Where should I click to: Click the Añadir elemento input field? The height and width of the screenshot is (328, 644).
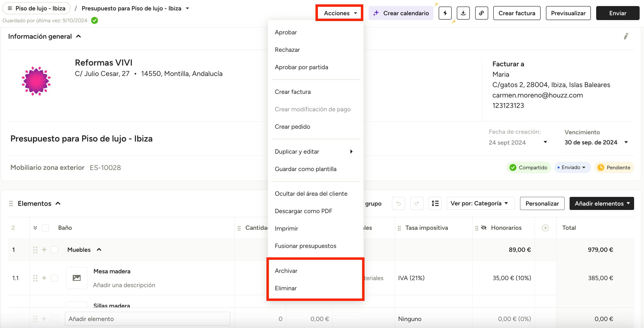(148, 319)
